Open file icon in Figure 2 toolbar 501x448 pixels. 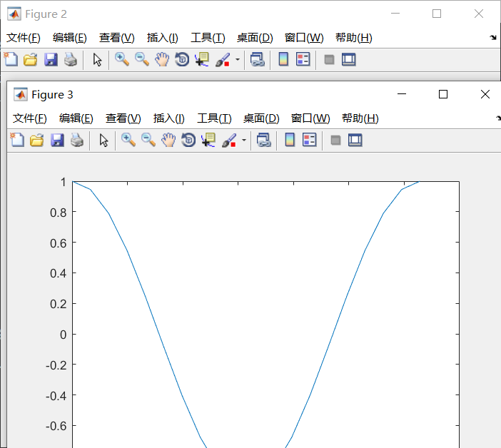tap(31, 60)
